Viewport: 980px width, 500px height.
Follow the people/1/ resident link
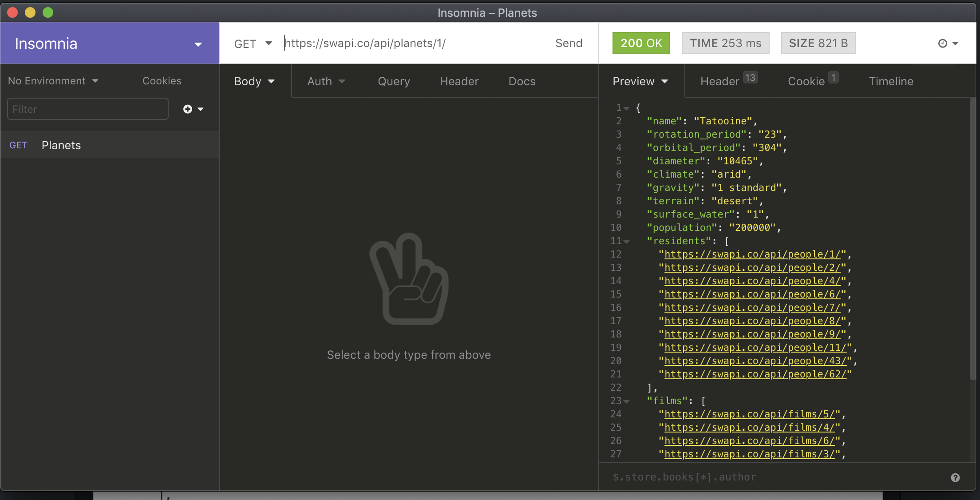tap(752, 255)
